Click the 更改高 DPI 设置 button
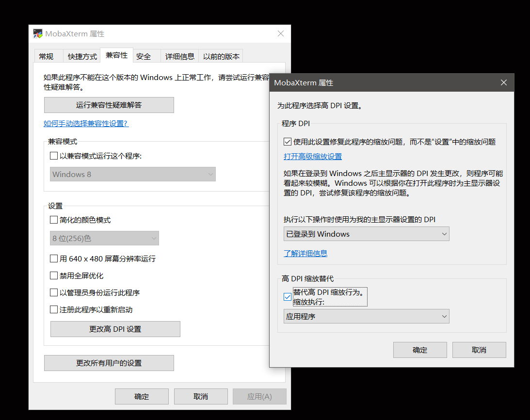The height and width of the screenshot is (420, 530). click(x=115, y=329)
